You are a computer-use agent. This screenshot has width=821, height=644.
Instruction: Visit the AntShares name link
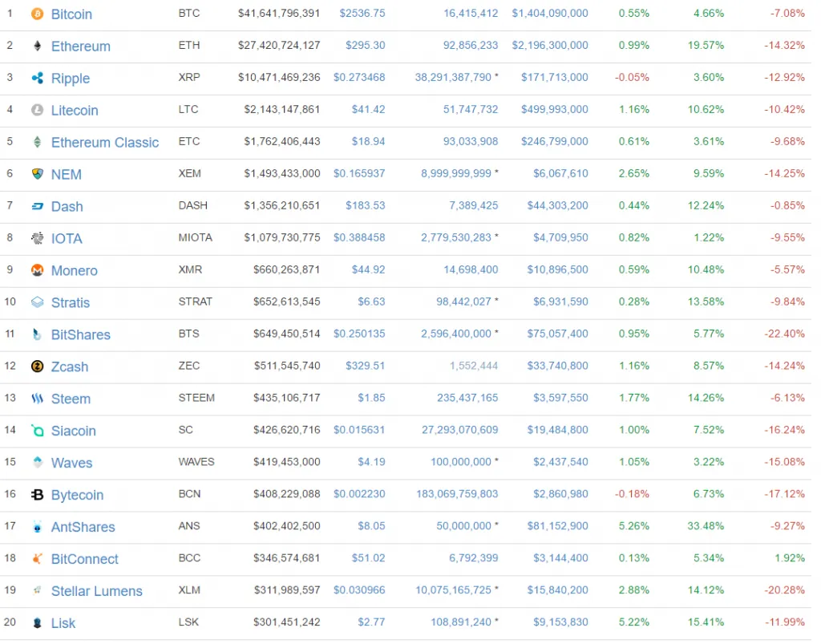[83, 527]
